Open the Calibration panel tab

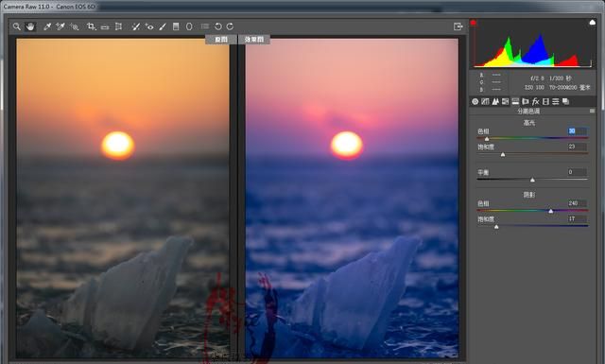click(545, 101)
